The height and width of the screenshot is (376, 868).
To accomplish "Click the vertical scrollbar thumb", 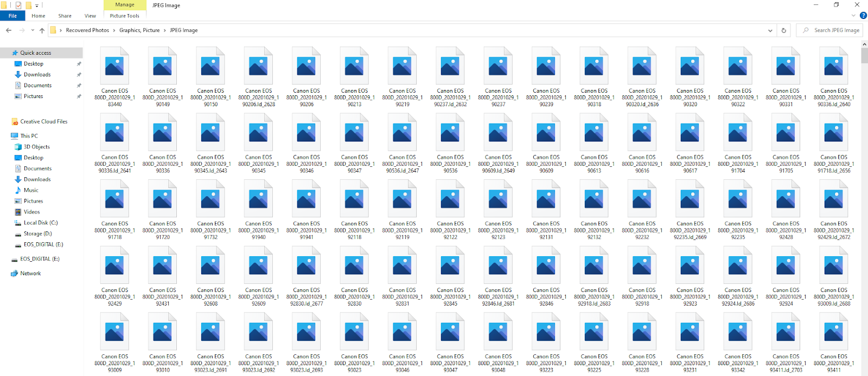I will pyautogui.click(x=864, y=56).
